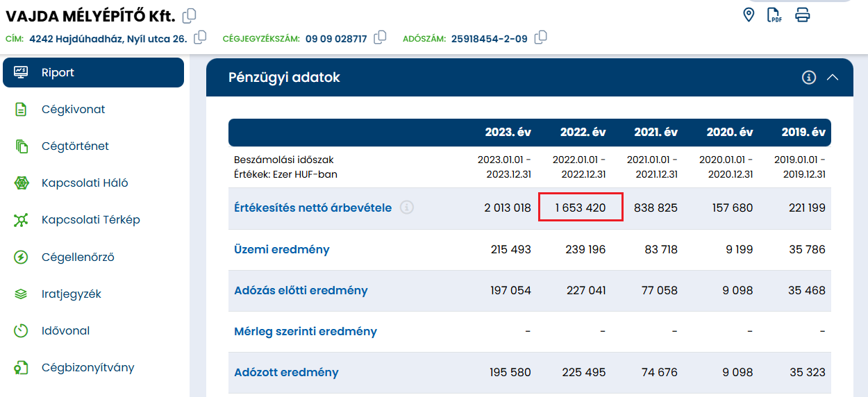Open Cégkivonat from the sidebar
This screenshot has width=868, height=397.
pos(73,110)
